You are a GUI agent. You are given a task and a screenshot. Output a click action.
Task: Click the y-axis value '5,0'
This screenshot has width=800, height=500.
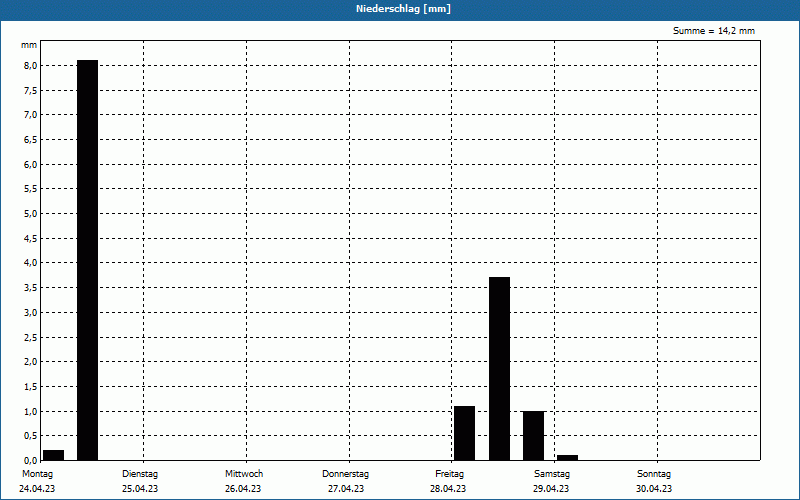(x=30, y=214)
